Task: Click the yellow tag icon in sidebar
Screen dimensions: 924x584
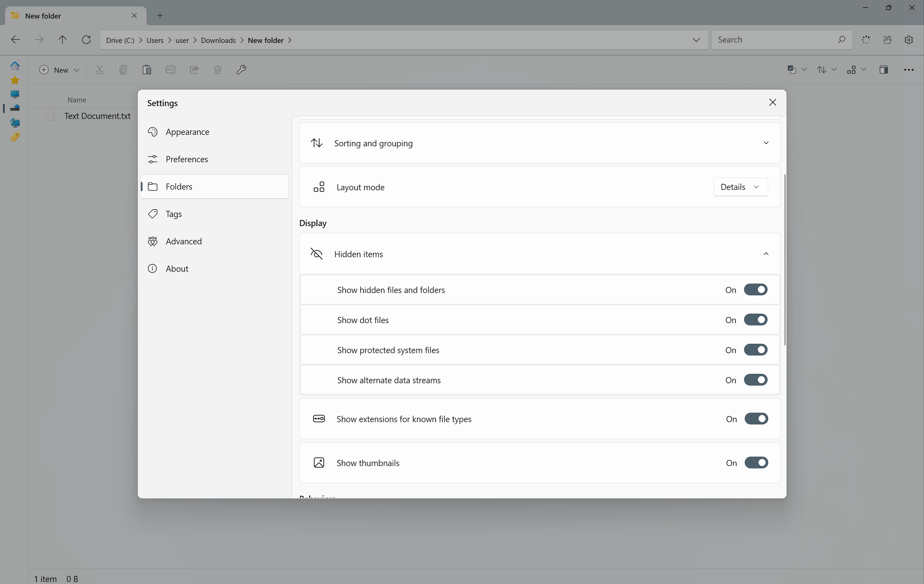Action: pyautogui.click(x=15, y=137)
